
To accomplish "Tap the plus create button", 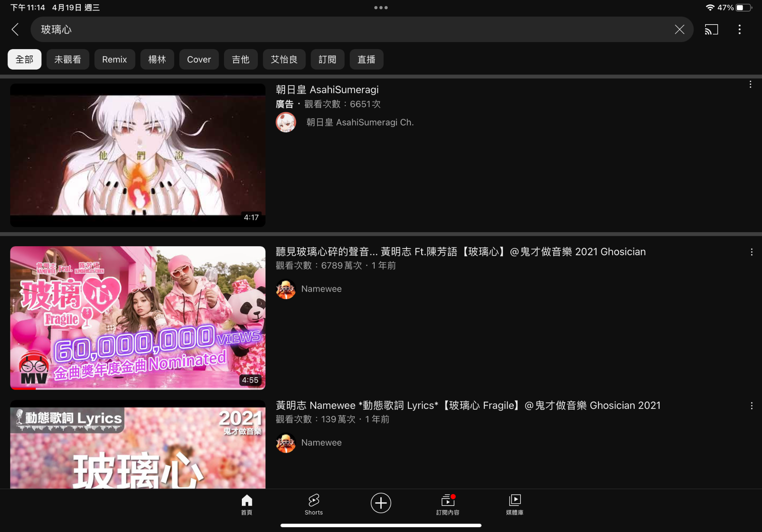I will (381, 503).
